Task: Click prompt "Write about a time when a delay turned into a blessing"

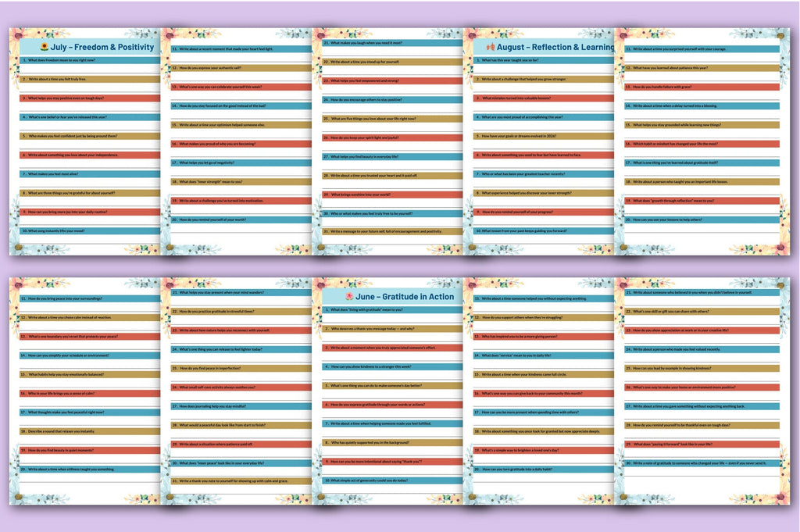Action: point(702,105)
